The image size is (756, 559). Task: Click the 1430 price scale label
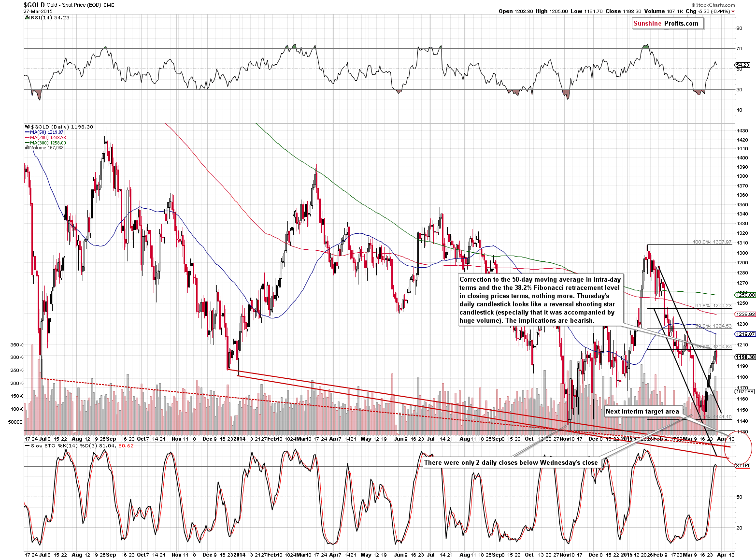click(742, 130)
